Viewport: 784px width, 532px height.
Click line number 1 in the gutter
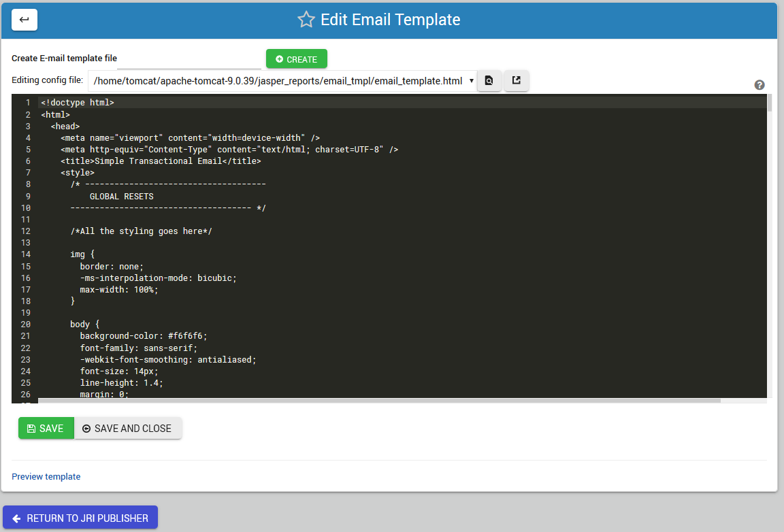point(28,103)
